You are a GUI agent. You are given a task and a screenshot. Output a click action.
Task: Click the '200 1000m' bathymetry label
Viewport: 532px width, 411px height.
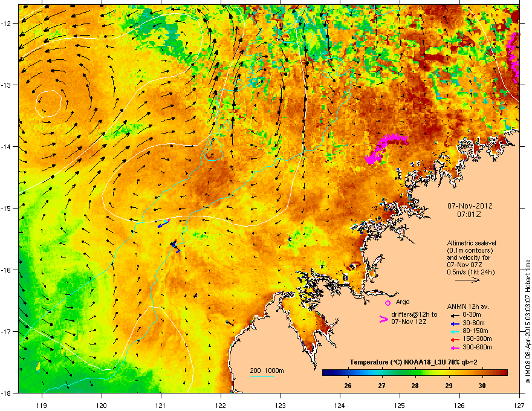coord(267,371)
